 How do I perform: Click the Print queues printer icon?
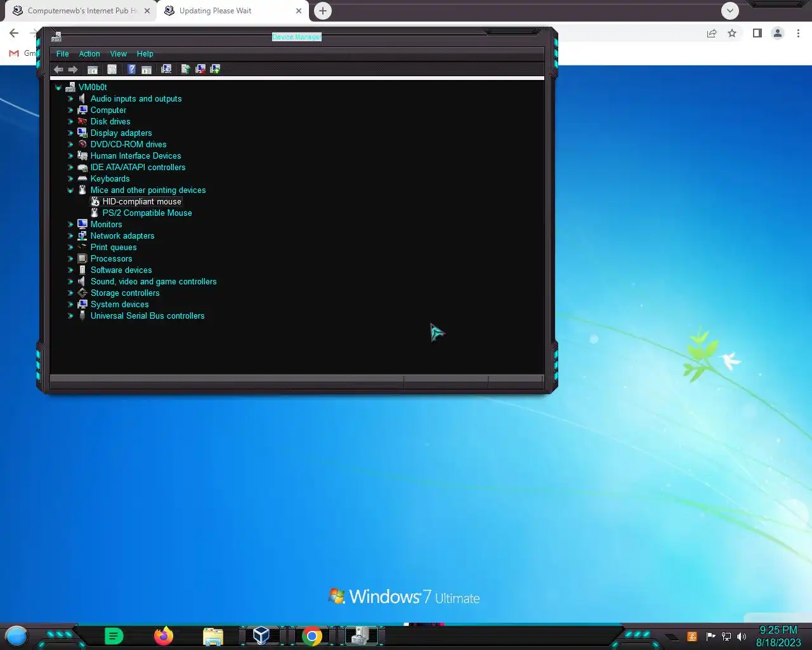tap(82, 248)
